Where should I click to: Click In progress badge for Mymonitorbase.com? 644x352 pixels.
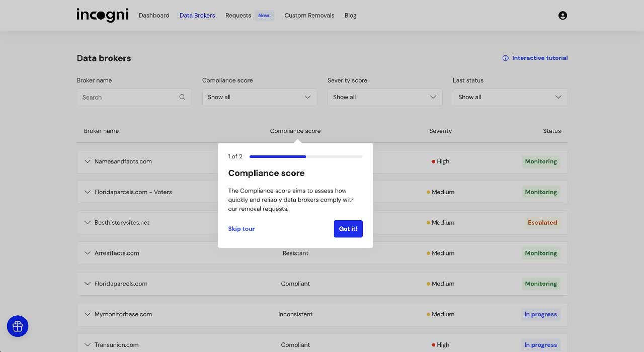pos(541,314)
